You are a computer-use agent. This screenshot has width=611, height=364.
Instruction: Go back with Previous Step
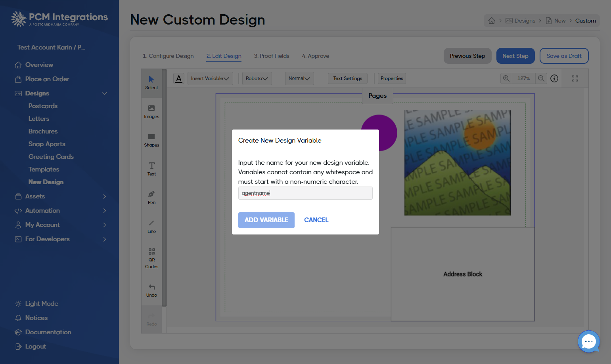click(x=467, y=56)
